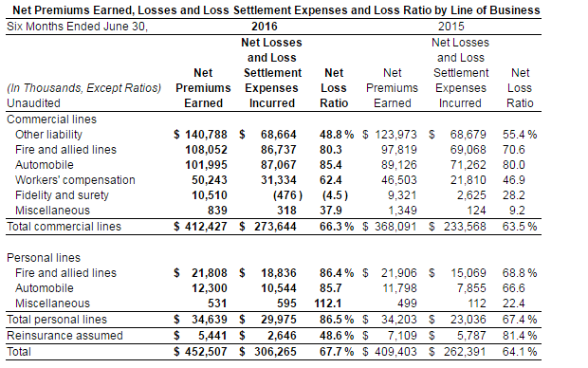This screenshot has height=368, width=588.
Task: Click the table title heading text
Action: pyautogui.click(x=276, y=10)
